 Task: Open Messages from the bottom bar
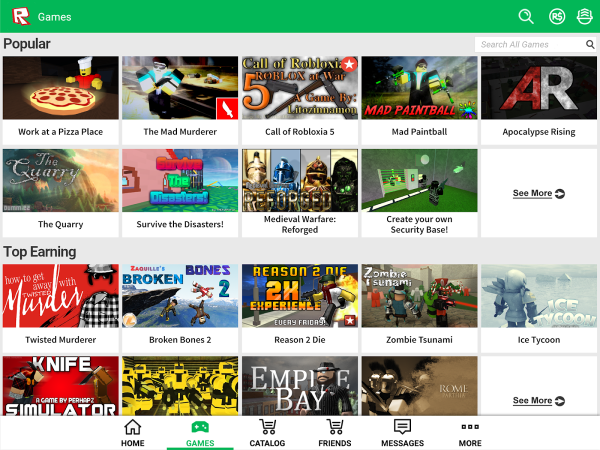[x=402, y=433]
